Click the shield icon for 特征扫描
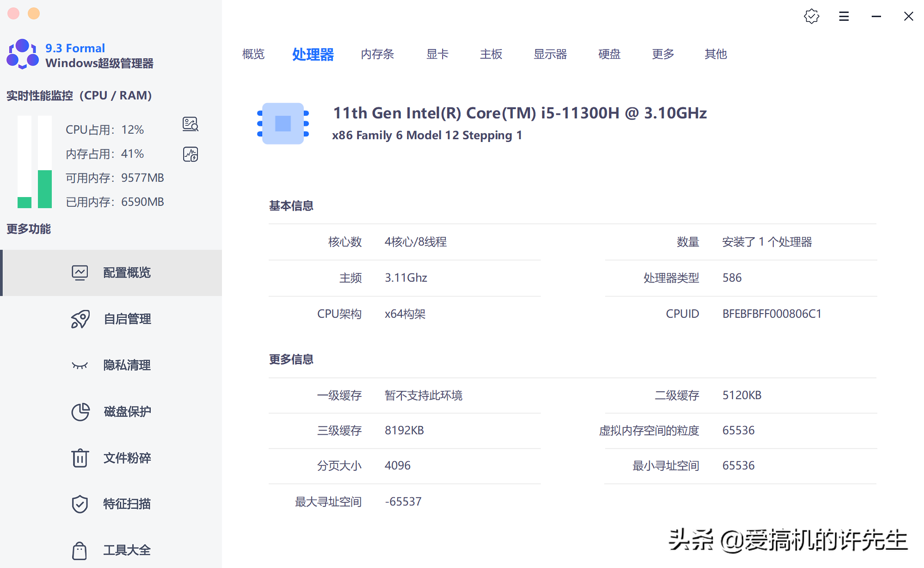This screenshot has width=924, height=568. [x=80, y=504]
